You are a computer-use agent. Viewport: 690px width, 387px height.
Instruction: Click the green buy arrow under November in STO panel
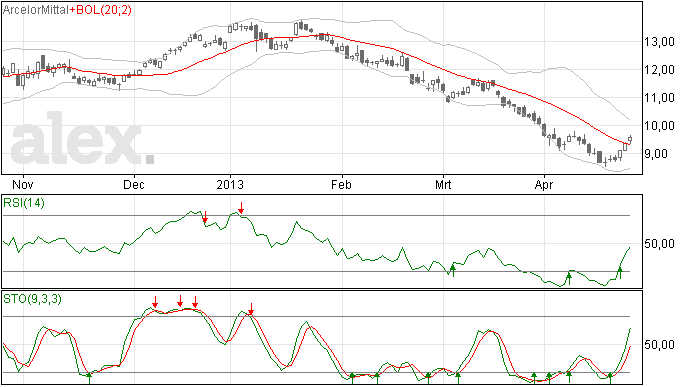point(89,378)
